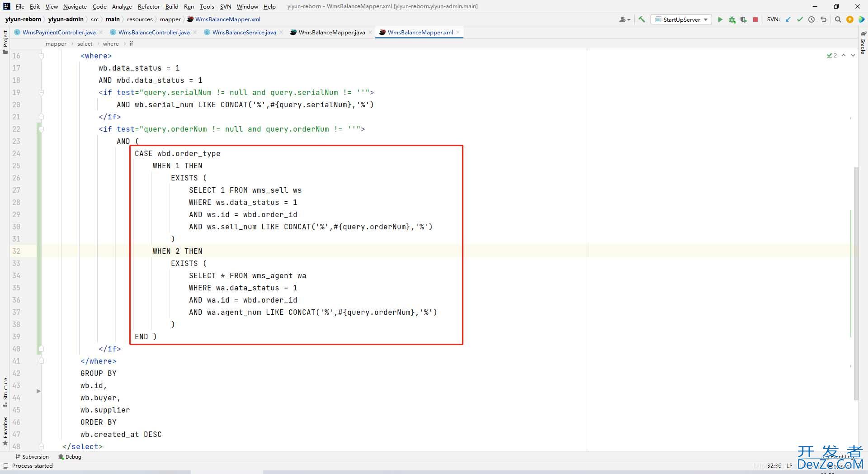Click SVN update project arrow
The height and width of the screenshot is (474, 868).
[788, 19]
